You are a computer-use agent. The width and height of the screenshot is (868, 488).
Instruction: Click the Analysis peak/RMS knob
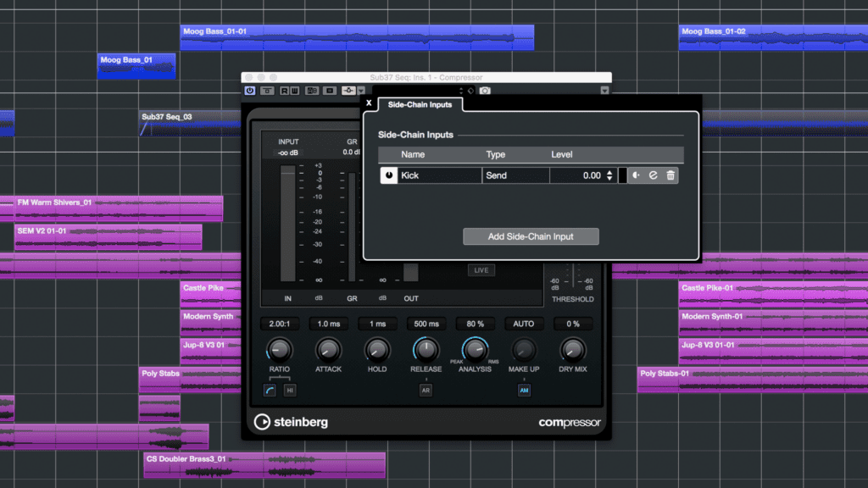click(475, 350)
